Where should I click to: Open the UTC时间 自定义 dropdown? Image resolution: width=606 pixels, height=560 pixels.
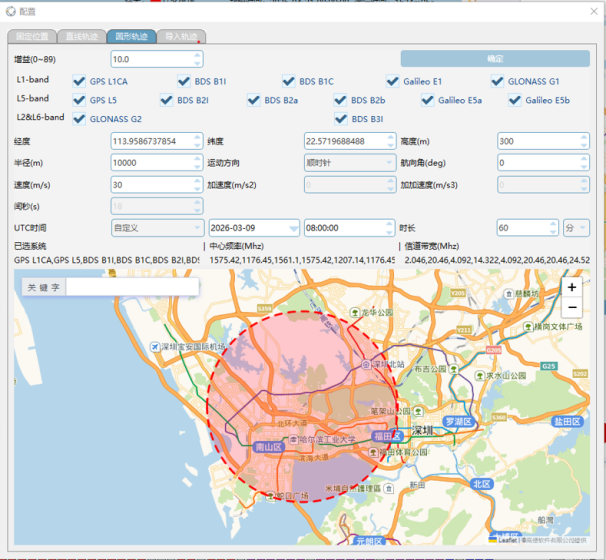click(x=157, y=228)
